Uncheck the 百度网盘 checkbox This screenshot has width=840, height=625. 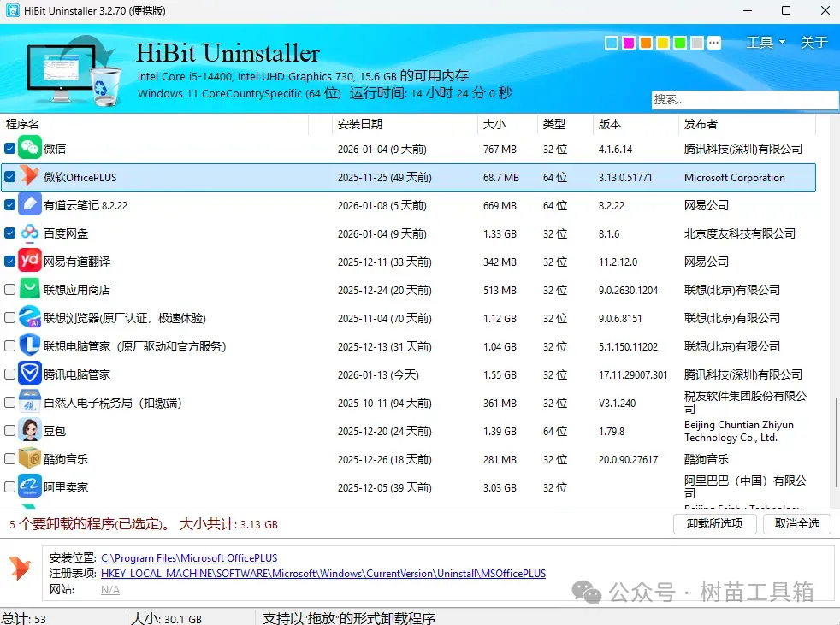pyautogui.click(x=9, y=233)
